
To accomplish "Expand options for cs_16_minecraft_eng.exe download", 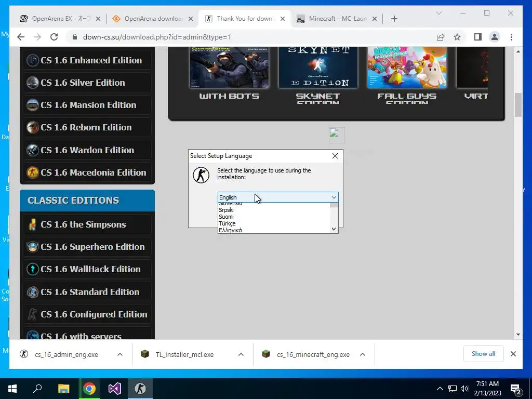I will [362, 354].
